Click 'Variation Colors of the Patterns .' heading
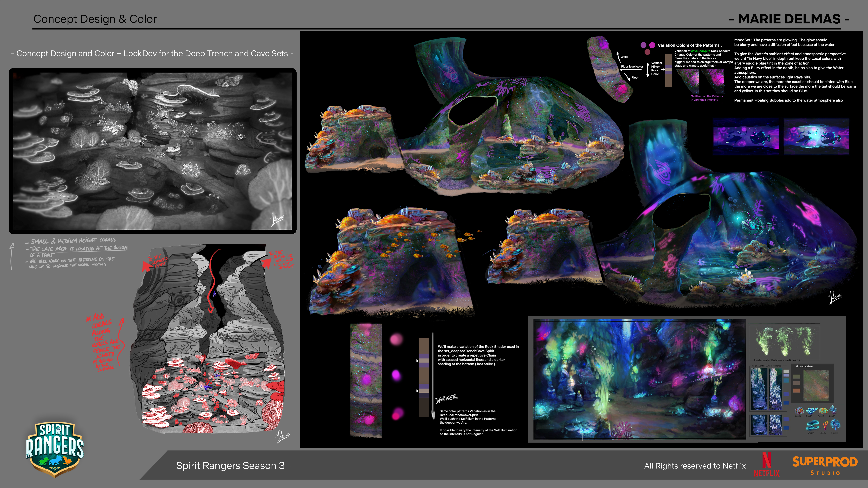This screenshot has width=868, height=488. coord(689,45)
